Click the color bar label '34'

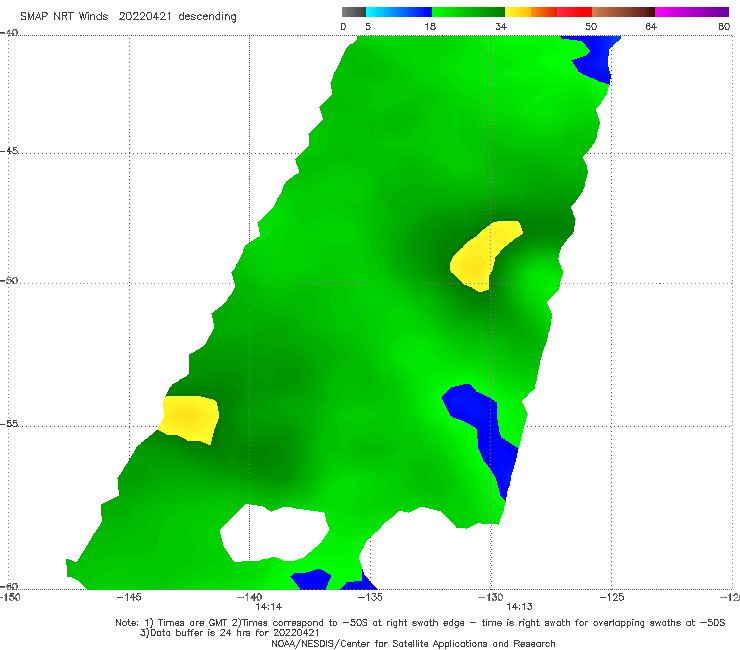point(501,27)
